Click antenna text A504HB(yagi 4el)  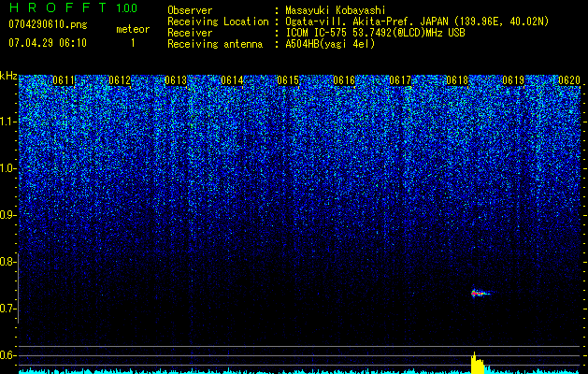(x=330, y=44)
